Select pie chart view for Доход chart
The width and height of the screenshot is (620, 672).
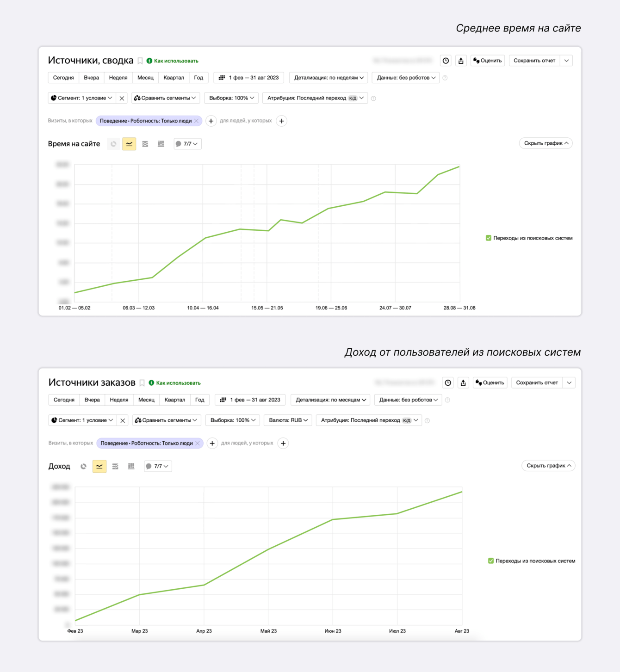click(x=83, y=466)
